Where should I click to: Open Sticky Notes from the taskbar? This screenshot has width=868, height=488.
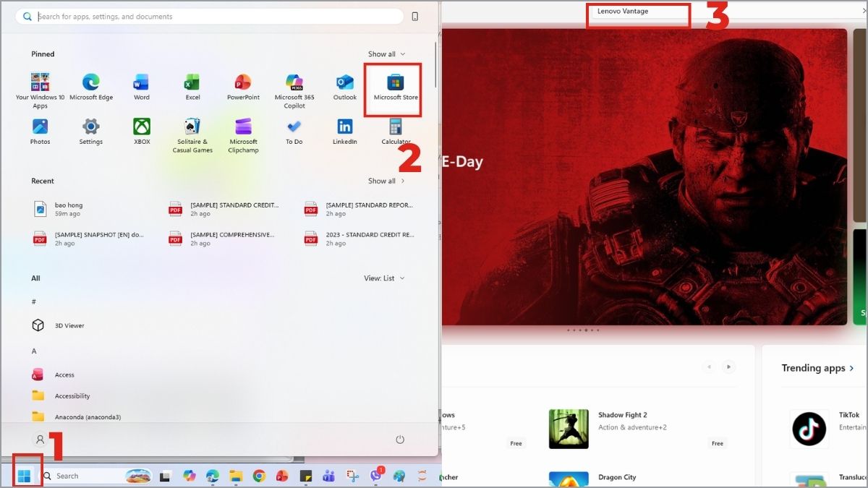306,476
